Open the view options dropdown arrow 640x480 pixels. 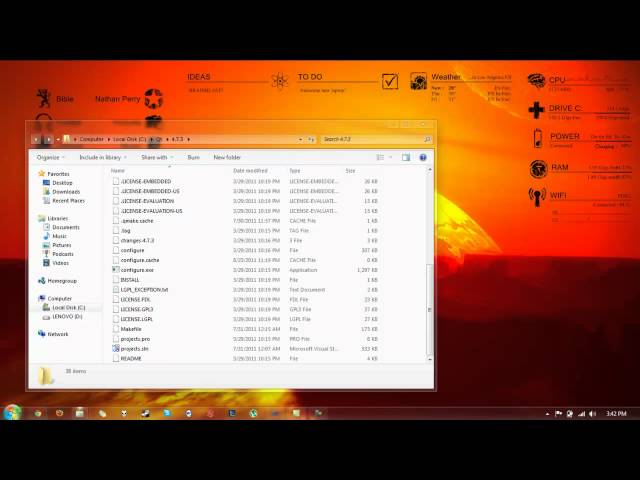(x=390, y=157)
